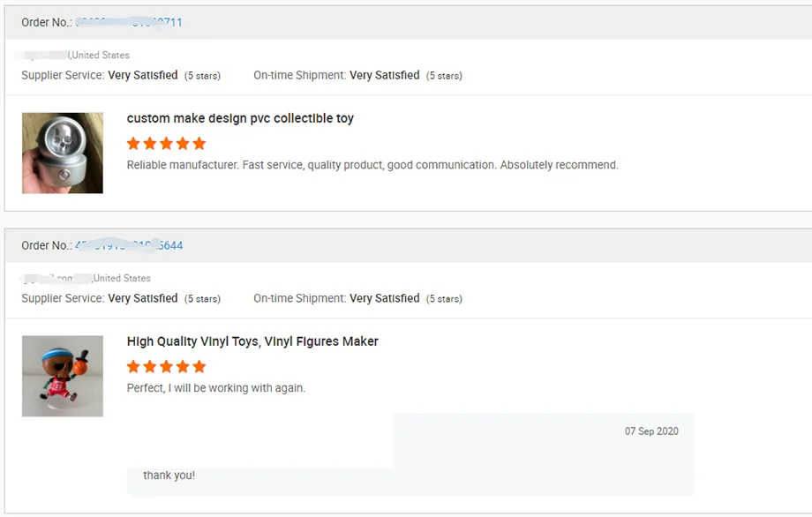Screen dimensions: 812x517
Task: Click the third star of the skull toy rating
Action: click(166, 143)
